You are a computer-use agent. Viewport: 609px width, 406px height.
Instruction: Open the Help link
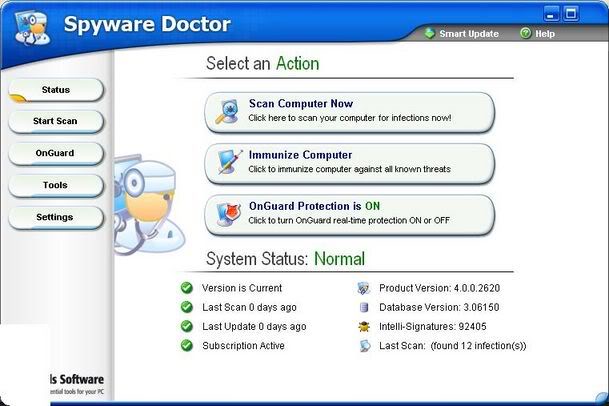click(545, 34)
